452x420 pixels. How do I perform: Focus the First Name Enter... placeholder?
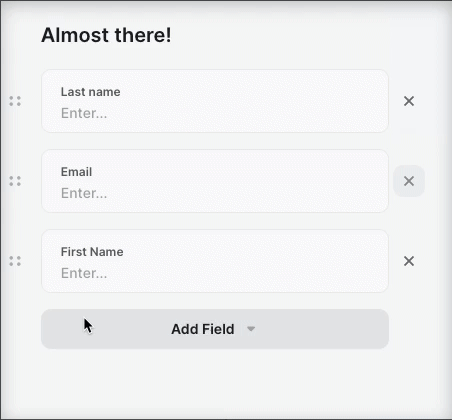(x=84, y=273)
